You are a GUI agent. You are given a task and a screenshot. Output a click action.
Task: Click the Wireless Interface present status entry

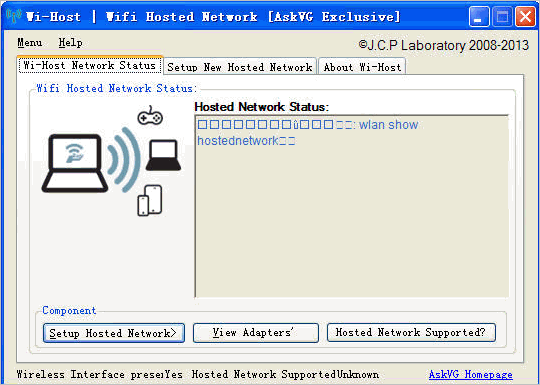click(x=100, y=374)
